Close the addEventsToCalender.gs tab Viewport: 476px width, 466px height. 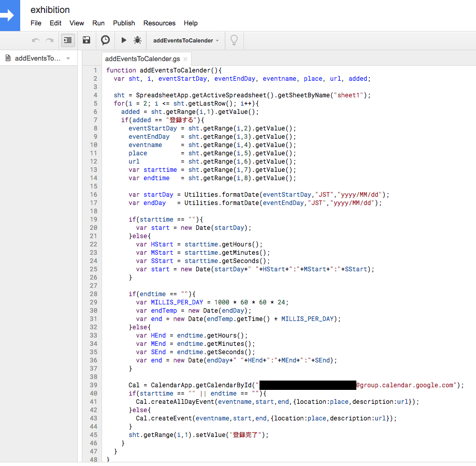click(185, 59)
